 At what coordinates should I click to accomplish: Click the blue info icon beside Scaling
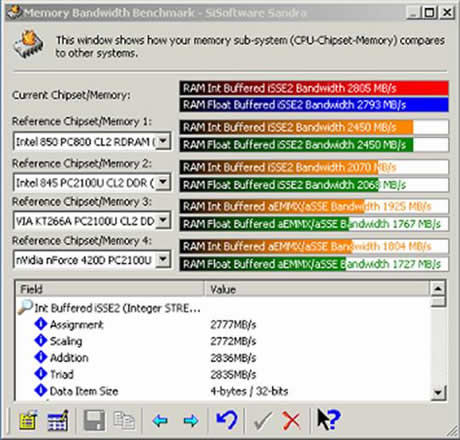coord(41,340)
